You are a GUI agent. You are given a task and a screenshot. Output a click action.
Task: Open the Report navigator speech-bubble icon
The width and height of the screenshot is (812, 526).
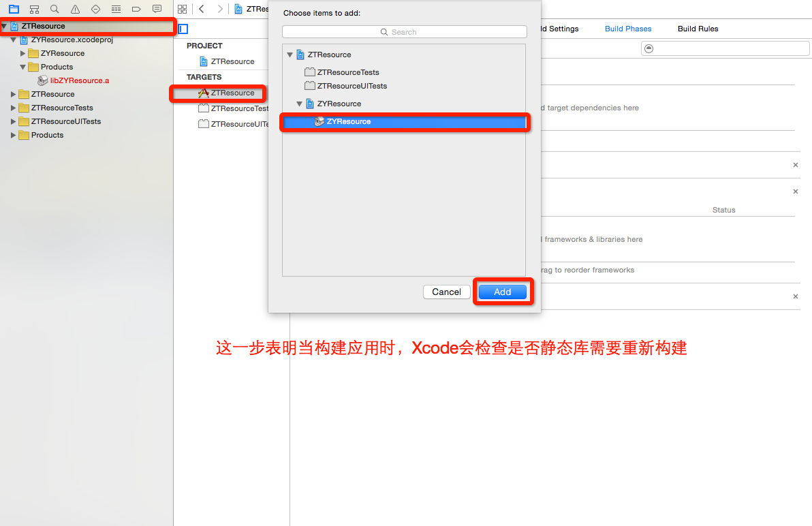[x=157, y=9]
